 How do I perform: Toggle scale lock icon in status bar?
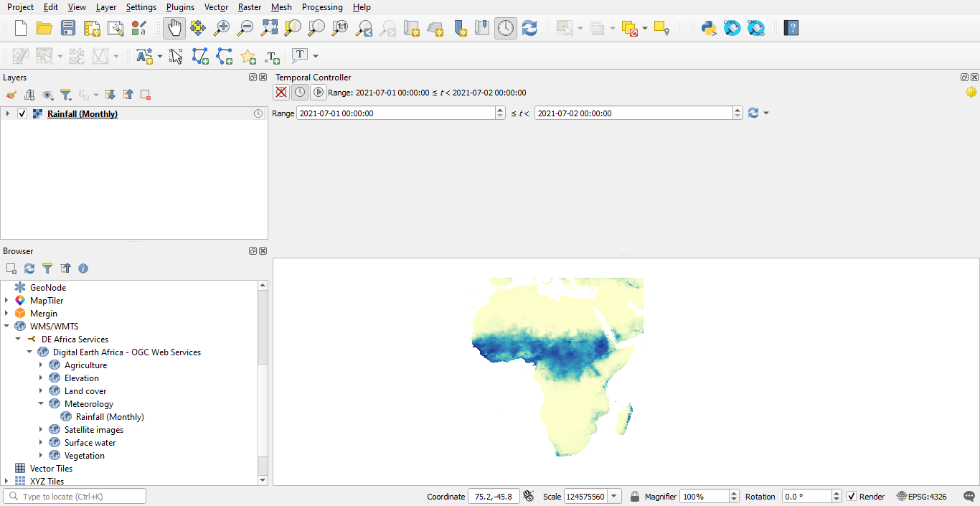pos(635,497)
